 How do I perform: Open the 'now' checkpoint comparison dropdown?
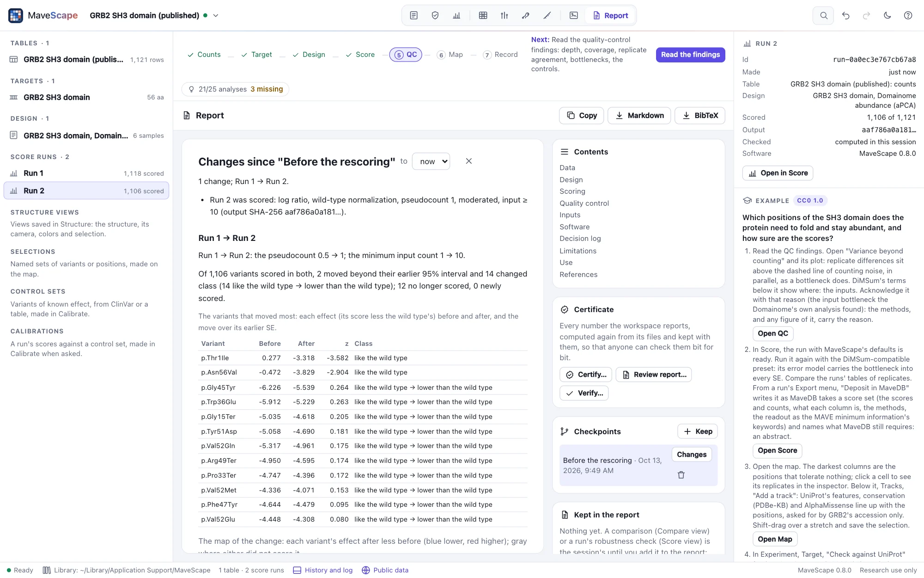click(x=431, y=161)
